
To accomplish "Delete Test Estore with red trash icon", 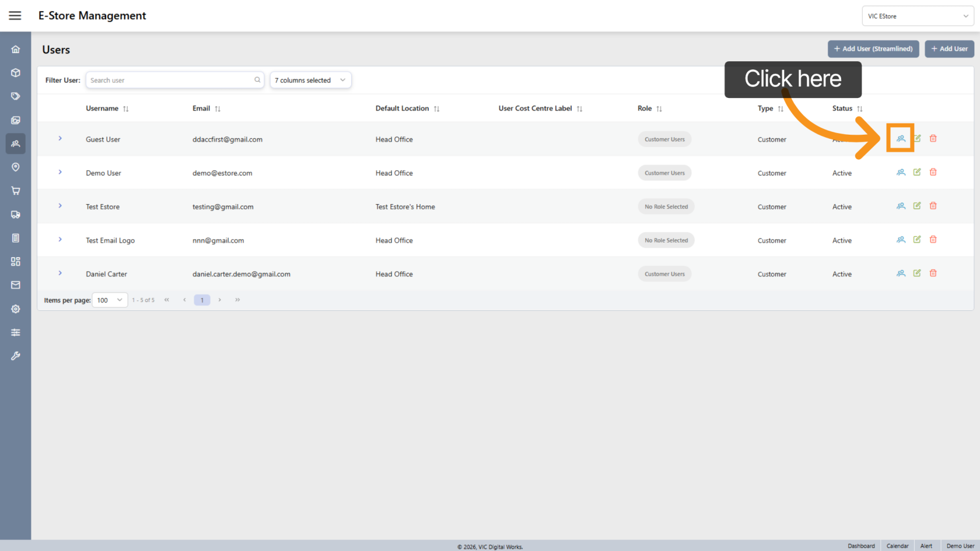I will coord(933,205).
